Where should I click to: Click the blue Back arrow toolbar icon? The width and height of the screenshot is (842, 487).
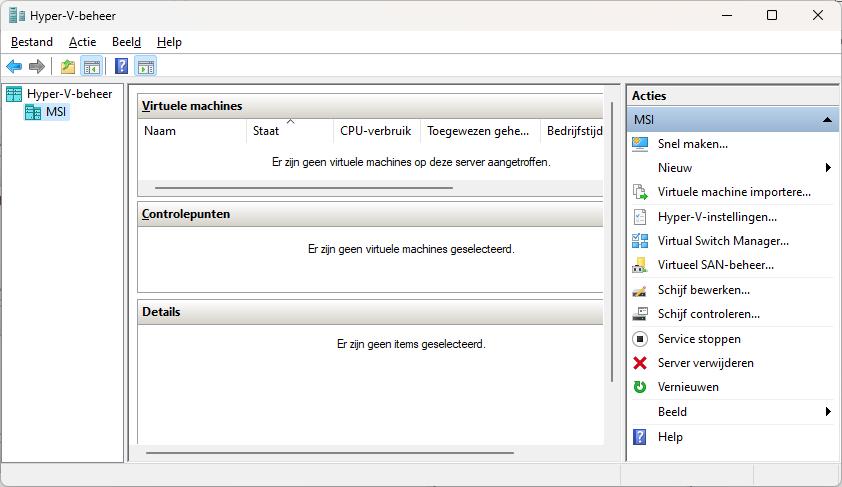click(14, 67)
